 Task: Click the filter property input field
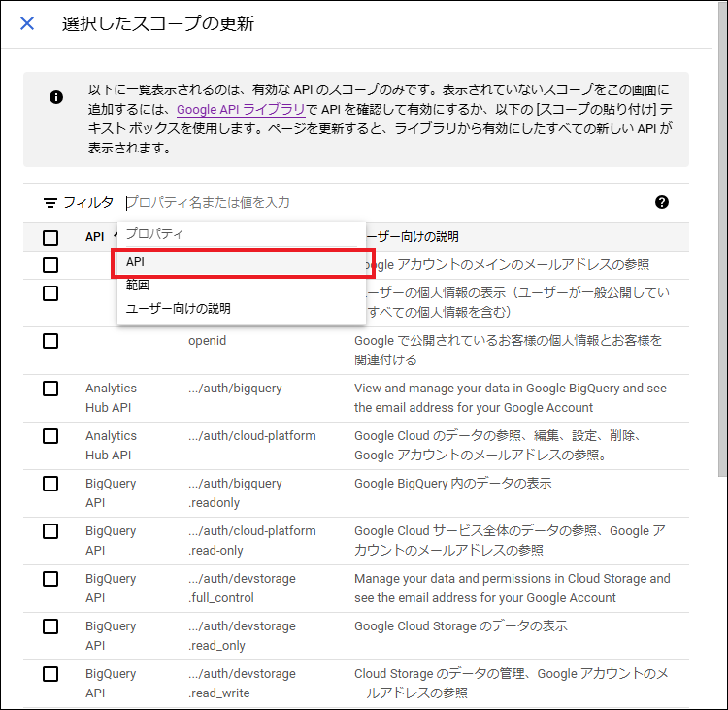click(x=388, y=202)
